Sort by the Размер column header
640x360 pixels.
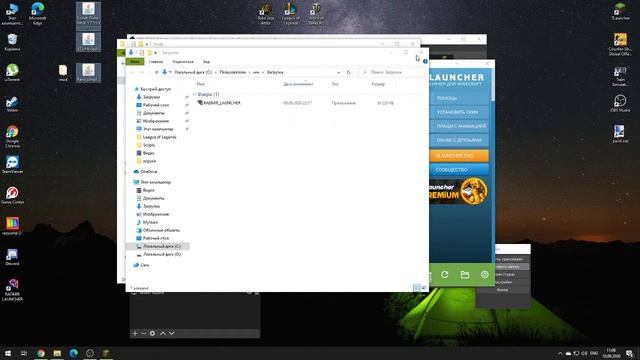378,84
